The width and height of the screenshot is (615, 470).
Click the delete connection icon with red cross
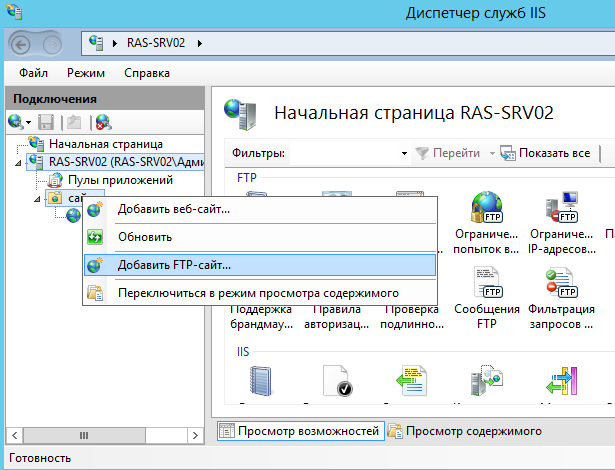tap(104, 122)
